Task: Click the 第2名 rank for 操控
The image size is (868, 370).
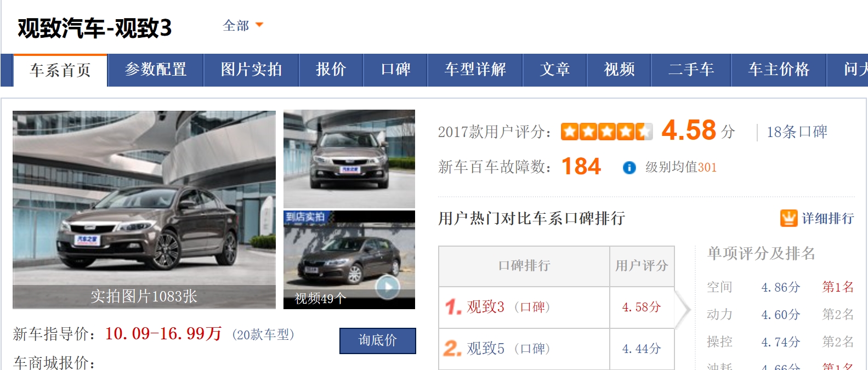Action: [x=838, y=341]
